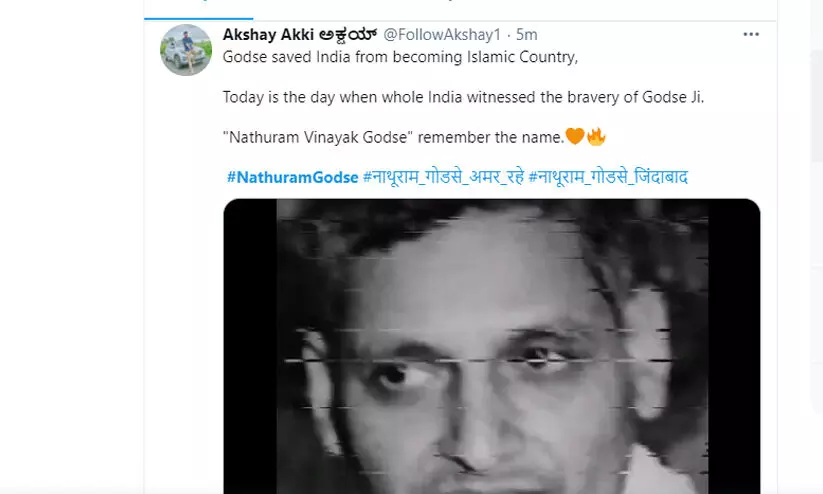
Task: Click the 'Akshay Akki' display name
Action: click(x=268, y=35)
